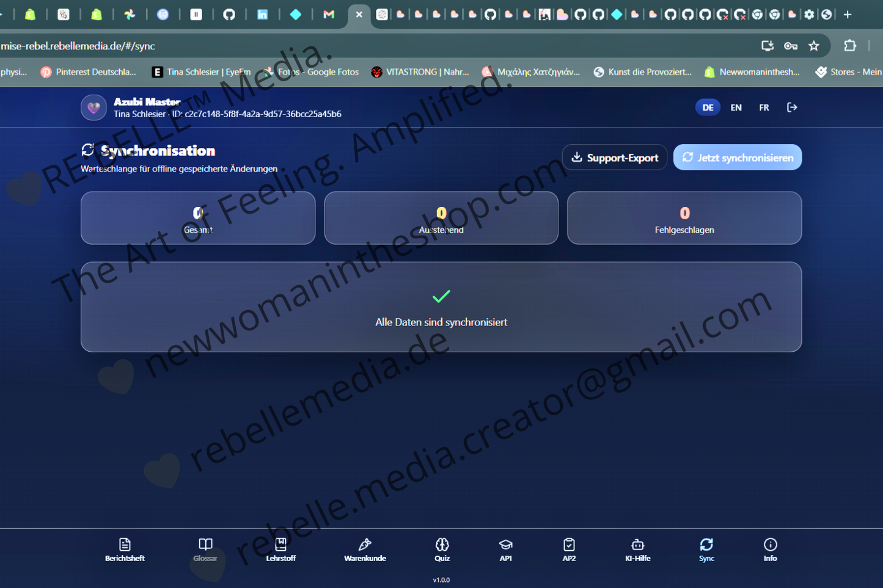Open the Berichtsheft section
Screen dimensions: 883x588
pos(125,548)
